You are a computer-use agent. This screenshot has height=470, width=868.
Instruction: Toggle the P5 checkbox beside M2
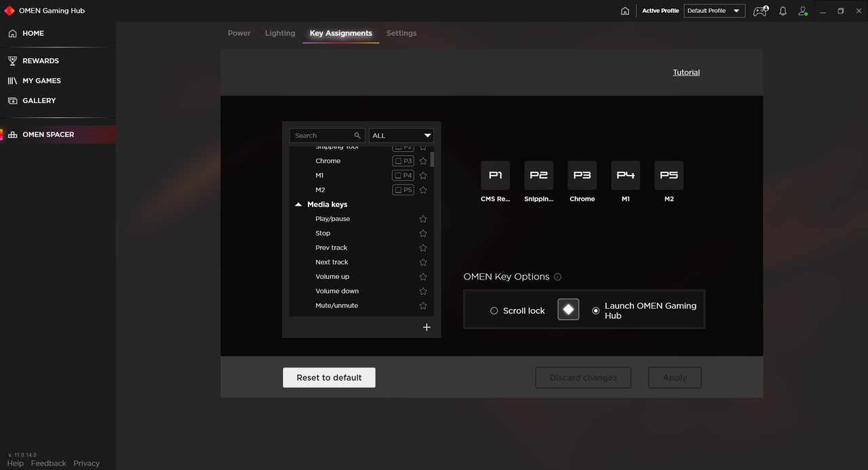(403, 190)
